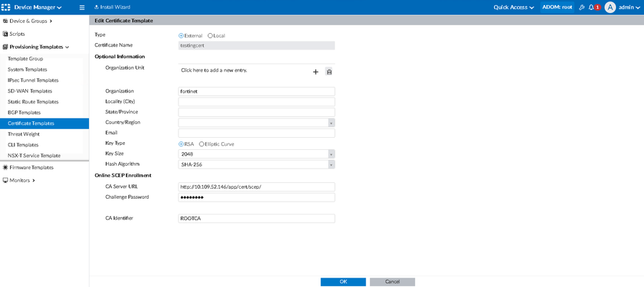Click the wrench tools icon
This screenshot has height=287, width=644.
582,7
